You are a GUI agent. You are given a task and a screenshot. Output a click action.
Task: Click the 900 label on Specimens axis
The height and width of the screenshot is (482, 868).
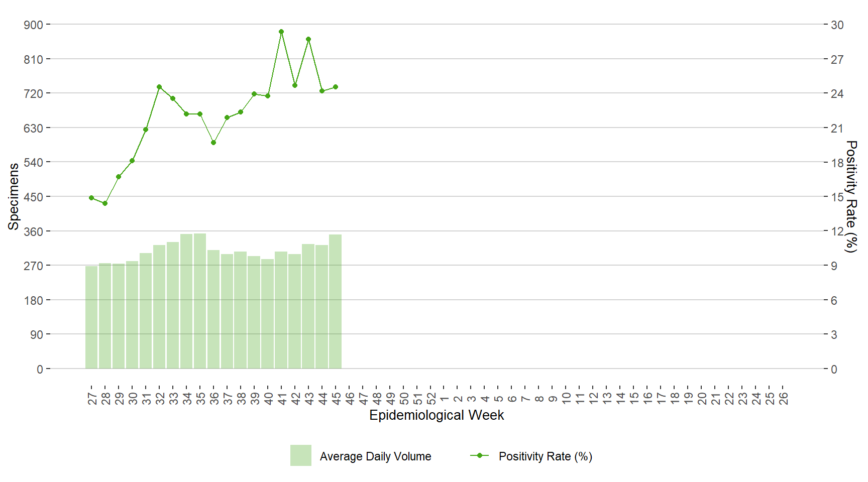click(x=33, y=25)
